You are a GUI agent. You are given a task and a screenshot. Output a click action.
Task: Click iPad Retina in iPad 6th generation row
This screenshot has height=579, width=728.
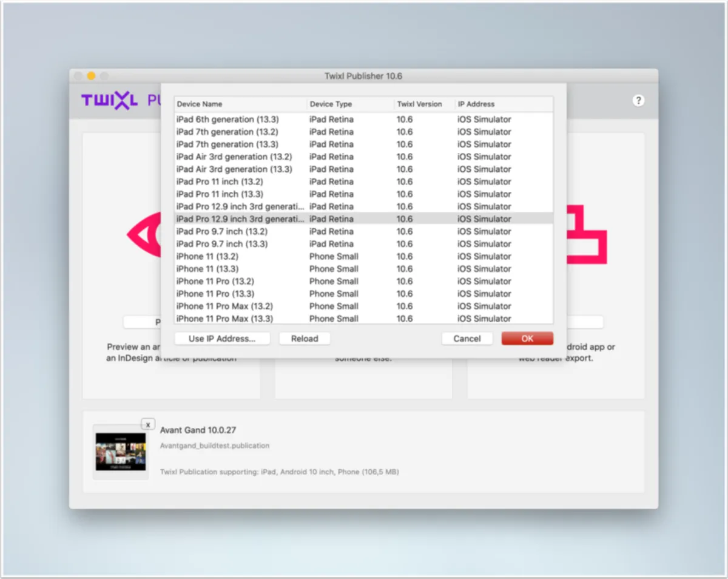pyautogui.click(x=331, y=120)
